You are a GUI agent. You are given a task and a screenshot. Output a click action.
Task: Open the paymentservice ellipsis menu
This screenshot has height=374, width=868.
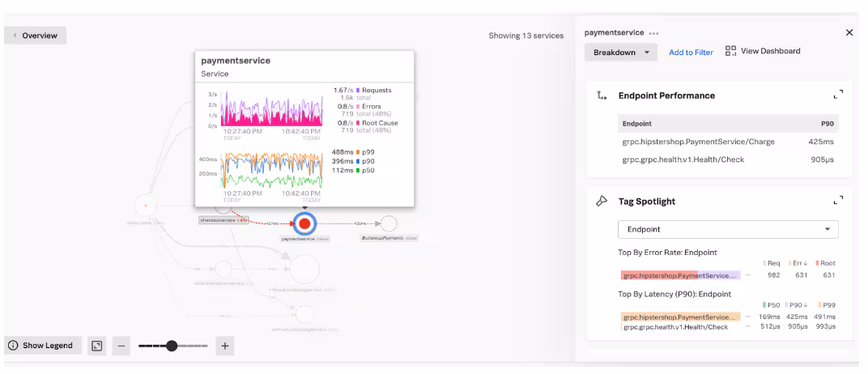point(653,33)
